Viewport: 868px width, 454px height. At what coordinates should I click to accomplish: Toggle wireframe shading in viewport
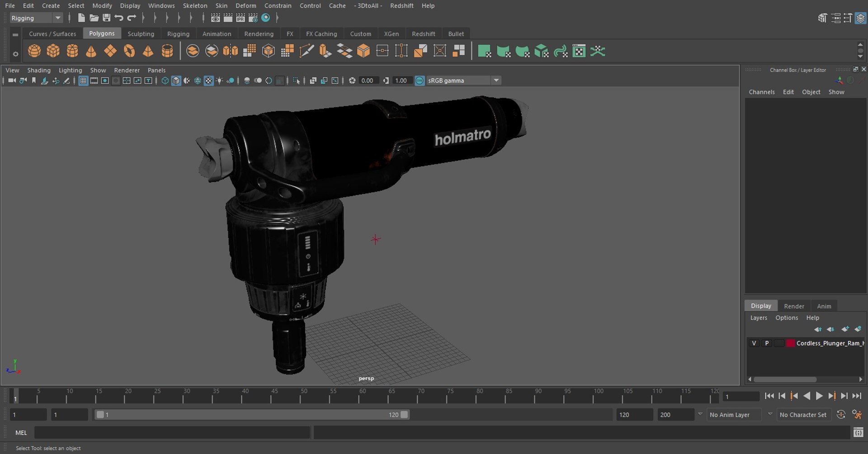click(x=165, y=80)
